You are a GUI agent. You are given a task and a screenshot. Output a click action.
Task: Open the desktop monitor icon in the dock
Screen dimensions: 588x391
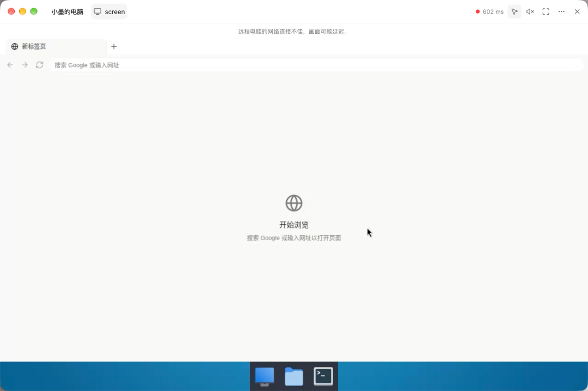tap(265, 376)
